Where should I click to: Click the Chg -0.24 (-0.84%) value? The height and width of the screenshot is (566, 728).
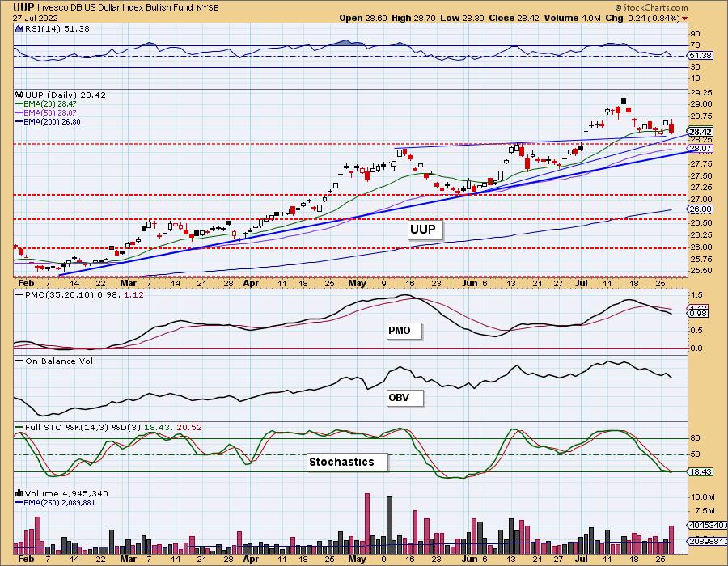643,18
